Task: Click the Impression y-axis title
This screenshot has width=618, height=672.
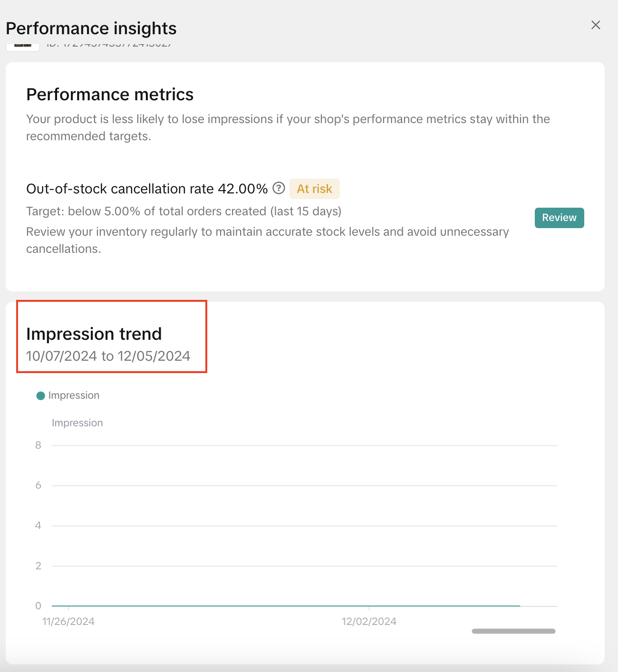Action: [x=77, y=423]
